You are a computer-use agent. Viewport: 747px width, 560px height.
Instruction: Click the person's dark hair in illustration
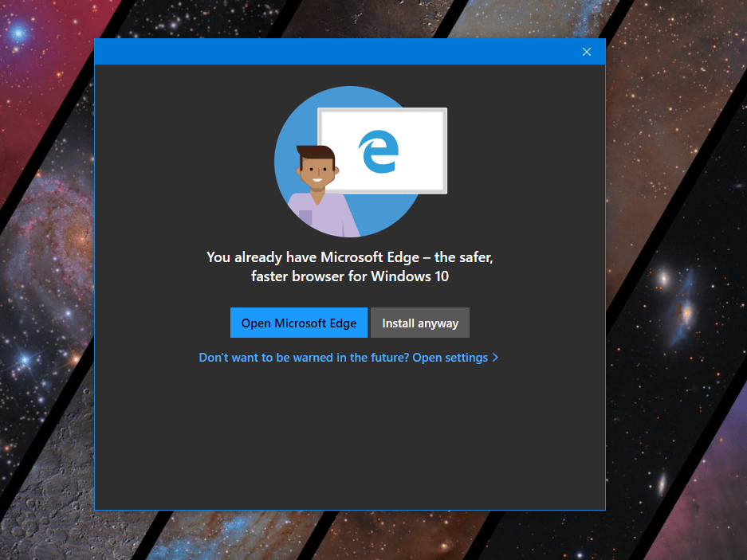pyautogui.click(x=313, y=152)
